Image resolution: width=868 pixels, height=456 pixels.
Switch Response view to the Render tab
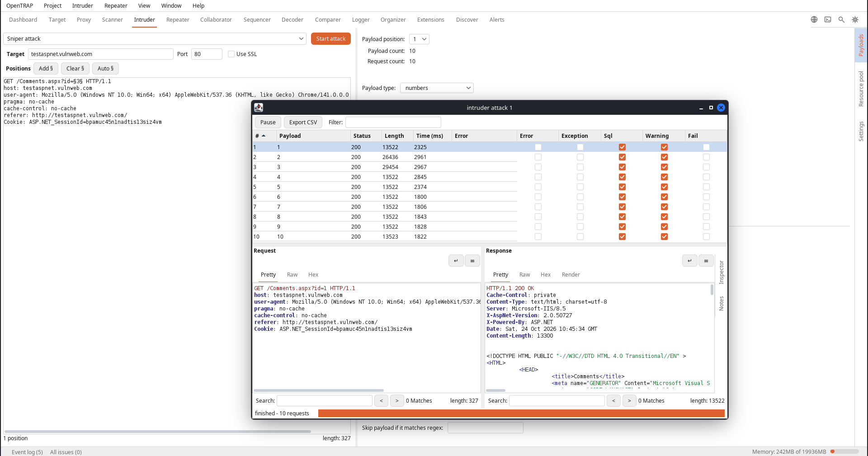coord(571,275)
